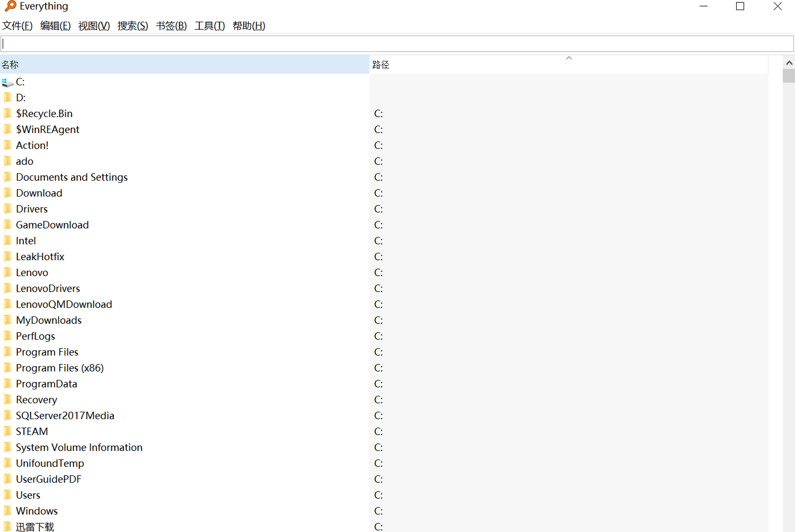Click the C: path of Windows row
This screenshot has width=795, height=532.
[378, 511]
